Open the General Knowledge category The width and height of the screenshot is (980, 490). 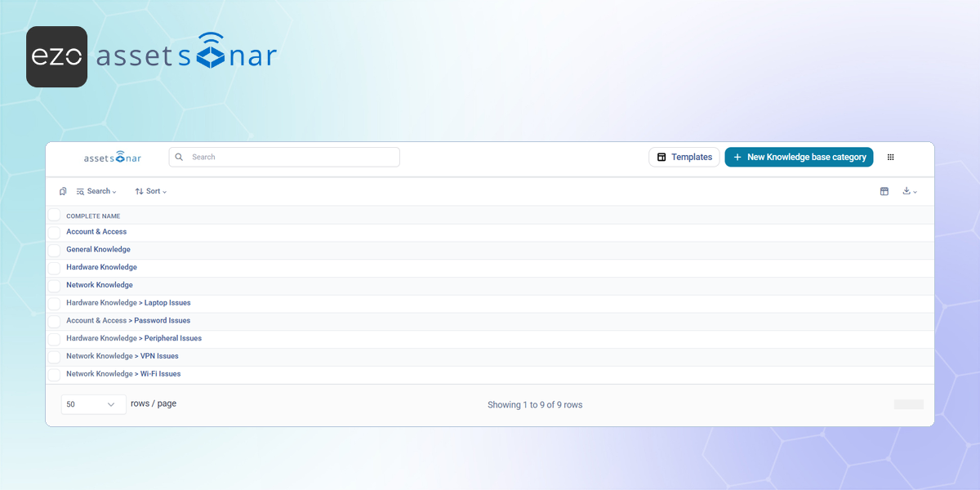tap(98, 250)
